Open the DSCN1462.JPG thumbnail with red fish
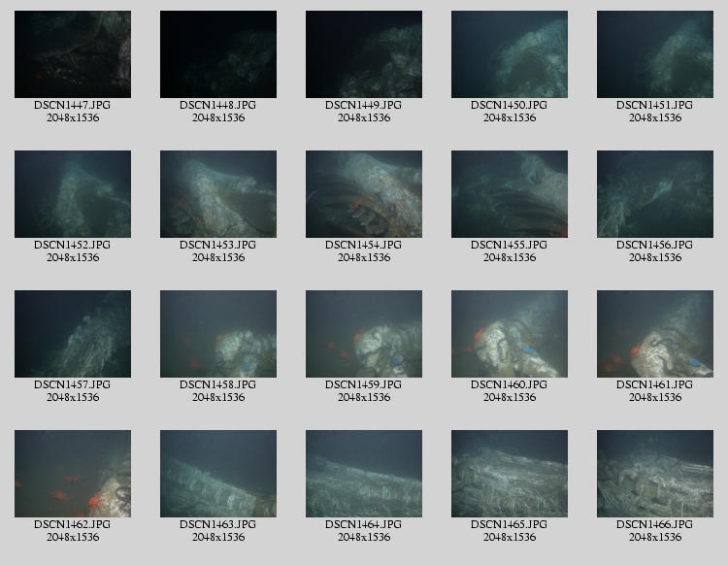Viewport: 728px width, 565px height. (73, 474)
